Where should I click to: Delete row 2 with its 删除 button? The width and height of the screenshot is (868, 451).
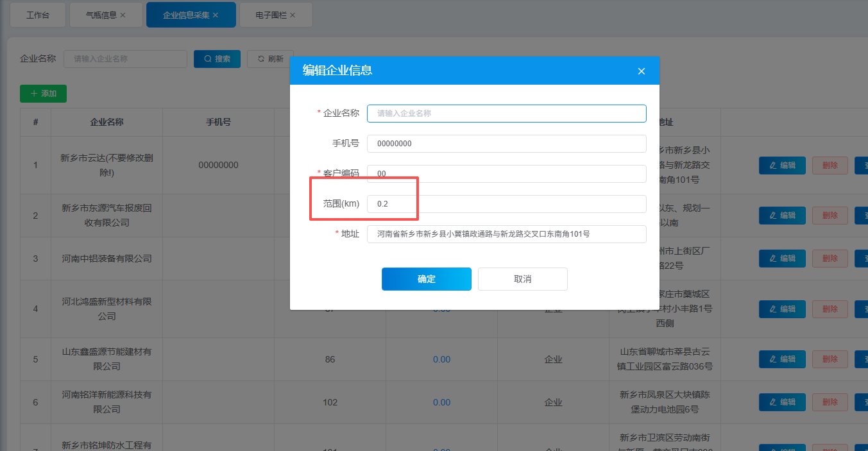pyautogui.click(x=830, y=216)
